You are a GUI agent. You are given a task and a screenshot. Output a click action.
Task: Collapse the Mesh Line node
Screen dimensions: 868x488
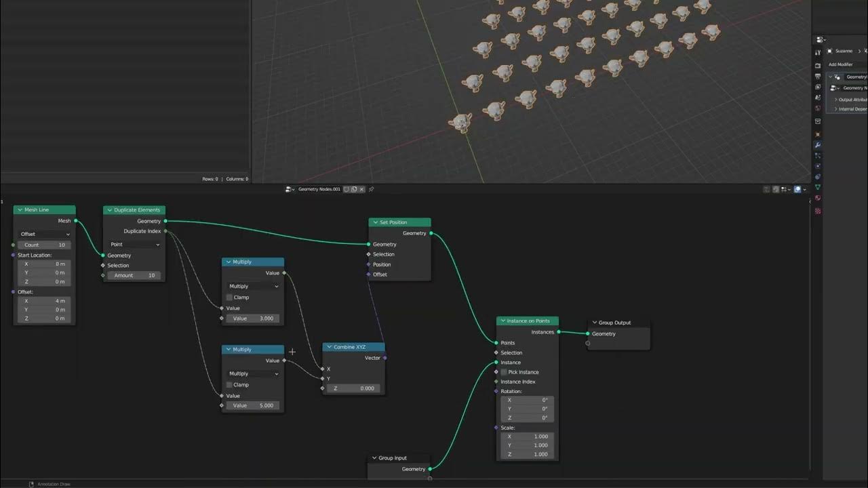20,210
